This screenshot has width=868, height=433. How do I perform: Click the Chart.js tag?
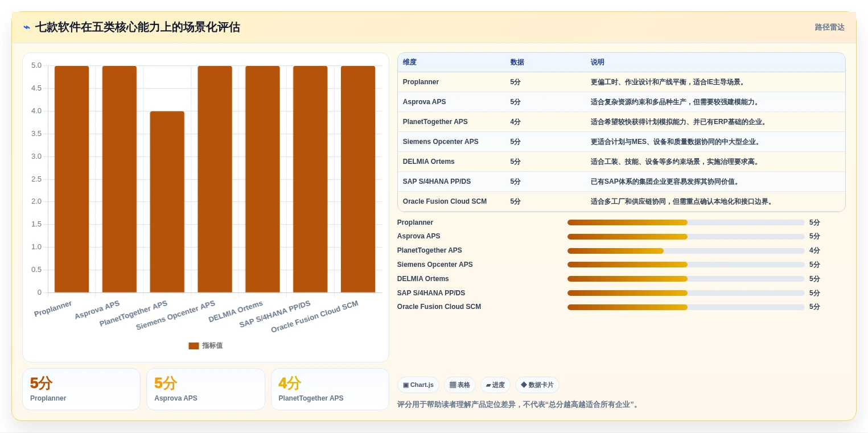(x=418, y=385)
